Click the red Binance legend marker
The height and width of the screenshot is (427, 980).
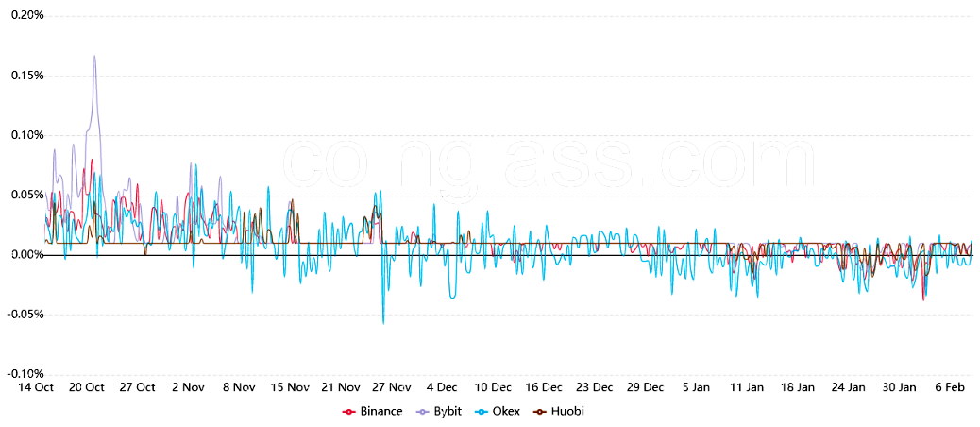(x=348, y=411)
